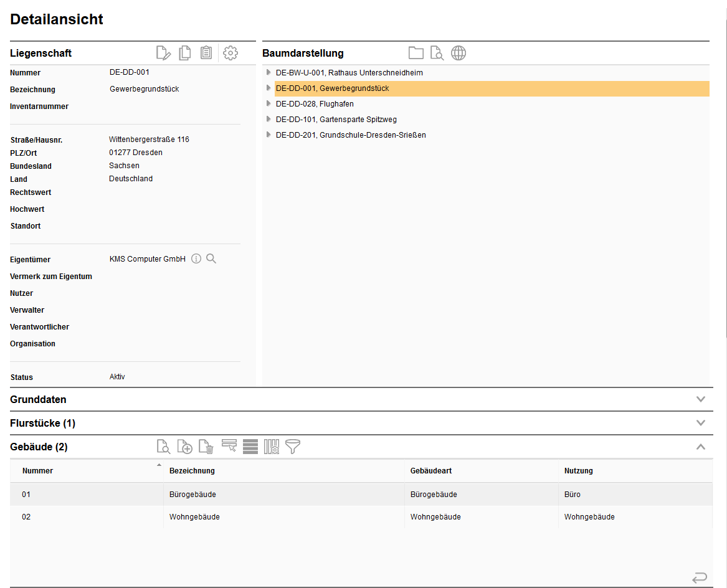
Task: Add a new Gebäude record
Action: (x=185, y=447)
